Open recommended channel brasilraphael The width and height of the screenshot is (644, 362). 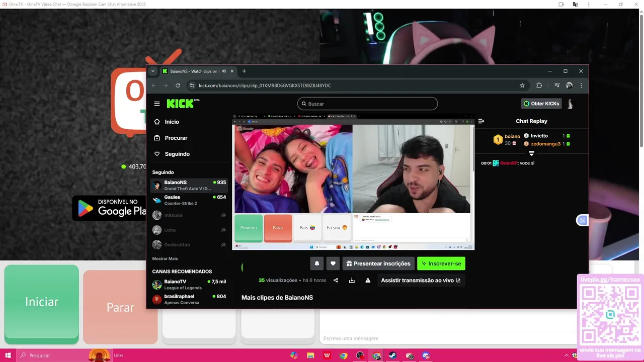coord(189,299)
